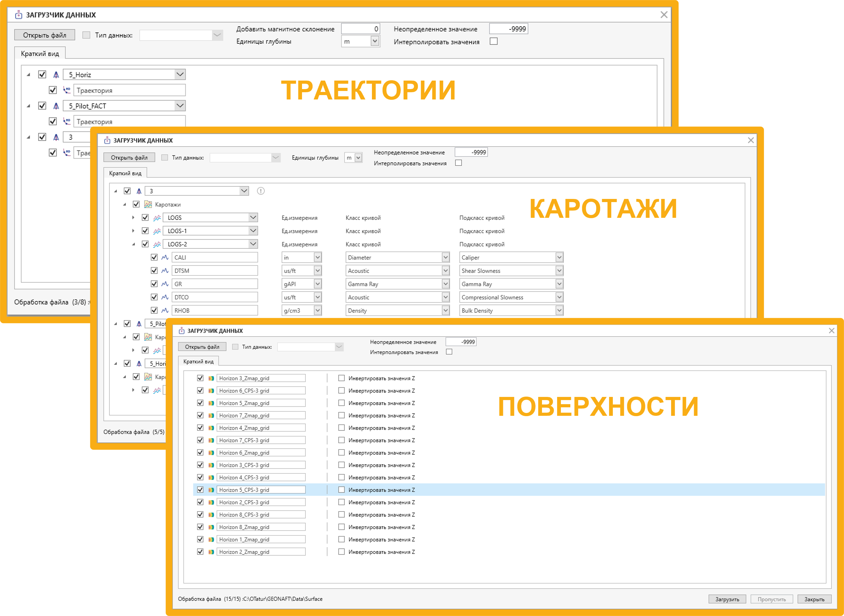Image resolution: width=844 pixels, height=616 pixels.
Task: Click Открыть файл in logs window
Action: click(129, 158)
